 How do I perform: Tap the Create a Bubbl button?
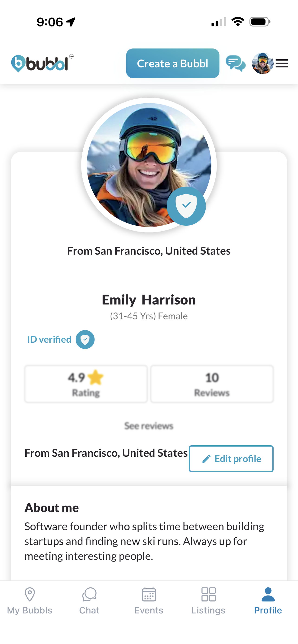(173, 63)
